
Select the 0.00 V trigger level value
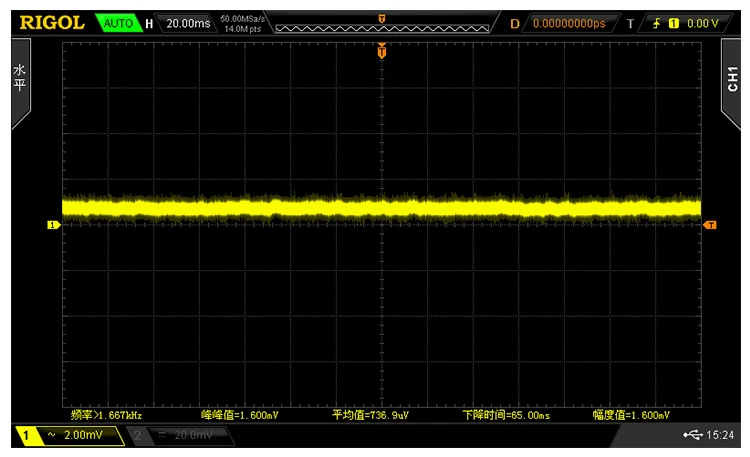703,23
